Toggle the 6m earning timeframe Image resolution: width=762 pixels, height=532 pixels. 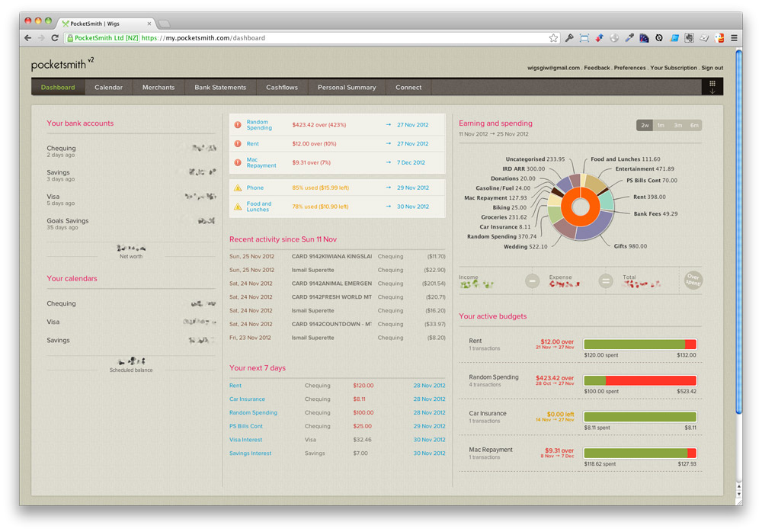693,124
